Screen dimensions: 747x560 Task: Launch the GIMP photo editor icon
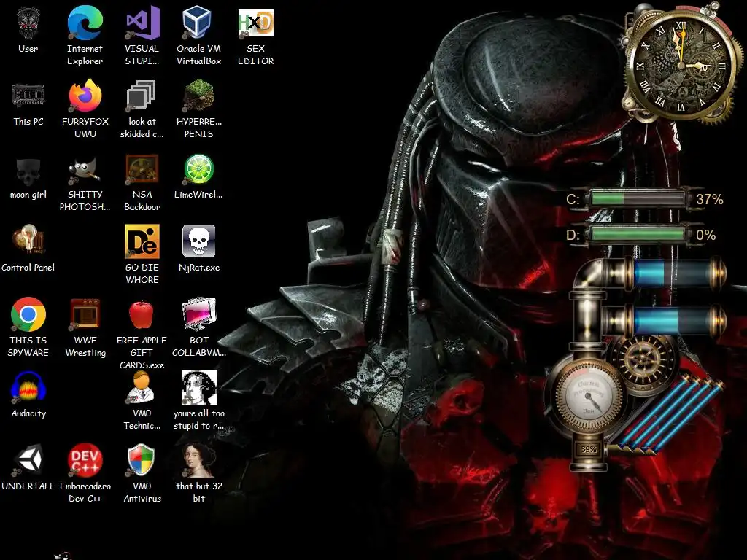tap(85, 170)
